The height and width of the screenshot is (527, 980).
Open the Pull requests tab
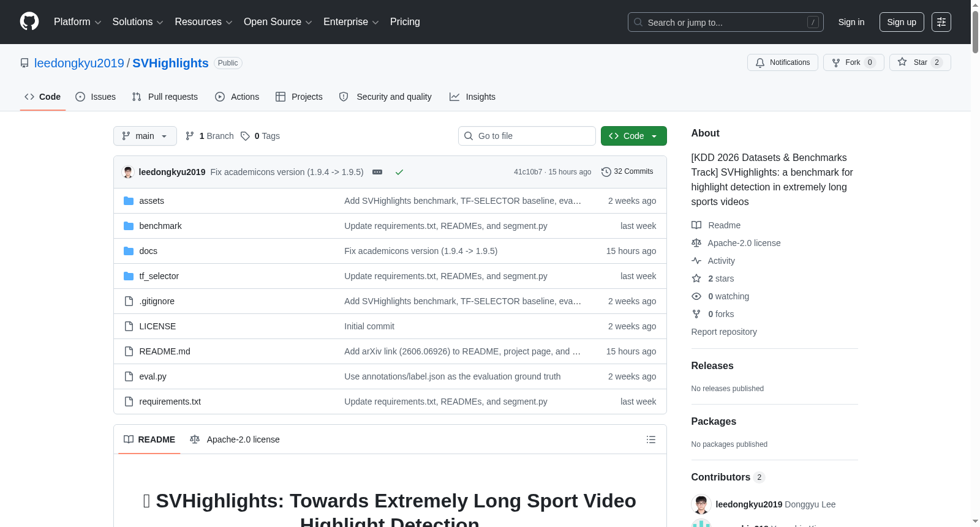[165, 97]
